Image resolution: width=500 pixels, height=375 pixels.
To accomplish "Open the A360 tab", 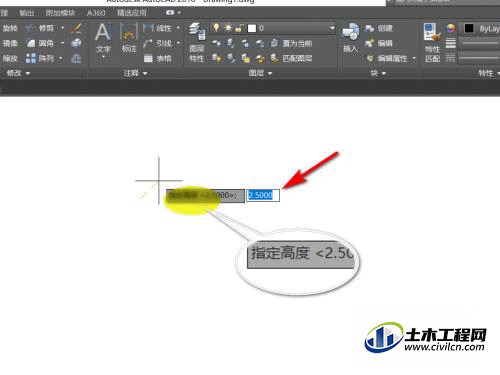I will (96, 13).
